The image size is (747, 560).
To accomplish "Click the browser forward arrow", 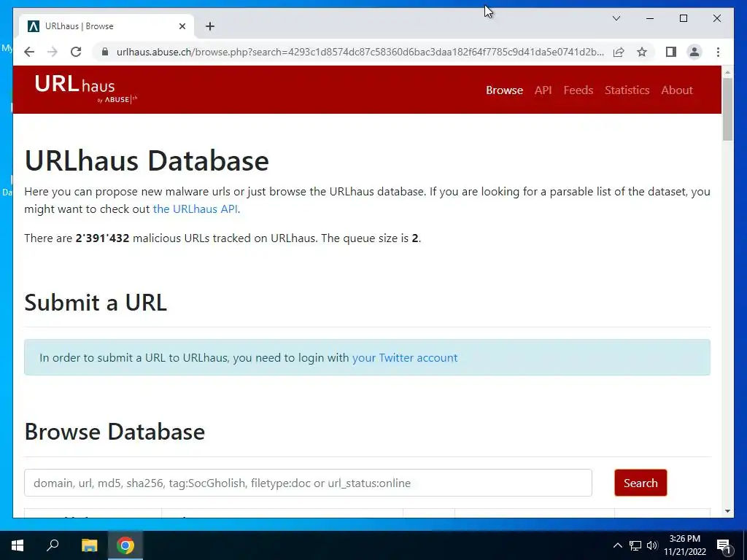I will (x=53, y=52).
